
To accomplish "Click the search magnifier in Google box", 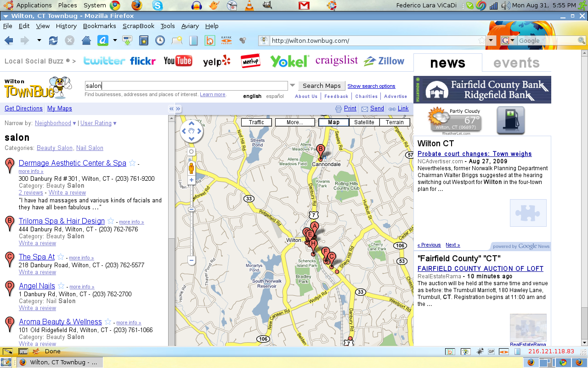I will click(582, 40).
